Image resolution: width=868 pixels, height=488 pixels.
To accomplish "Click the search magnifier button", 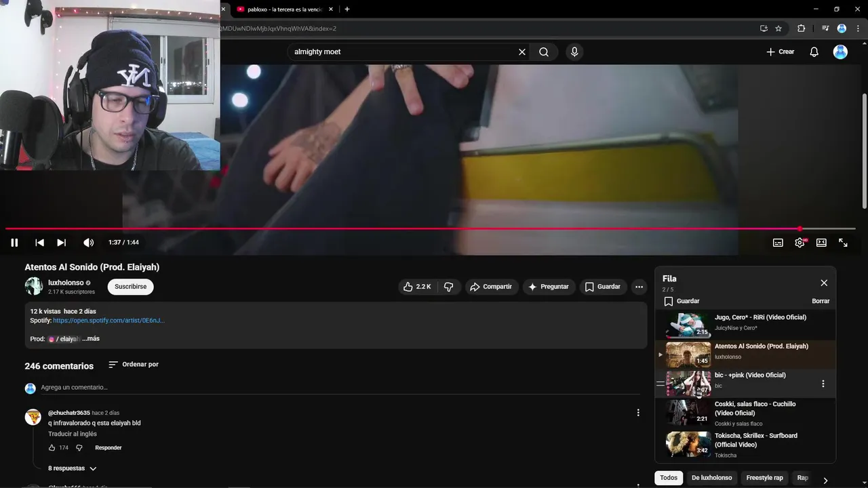I will [x=544, y=52].
